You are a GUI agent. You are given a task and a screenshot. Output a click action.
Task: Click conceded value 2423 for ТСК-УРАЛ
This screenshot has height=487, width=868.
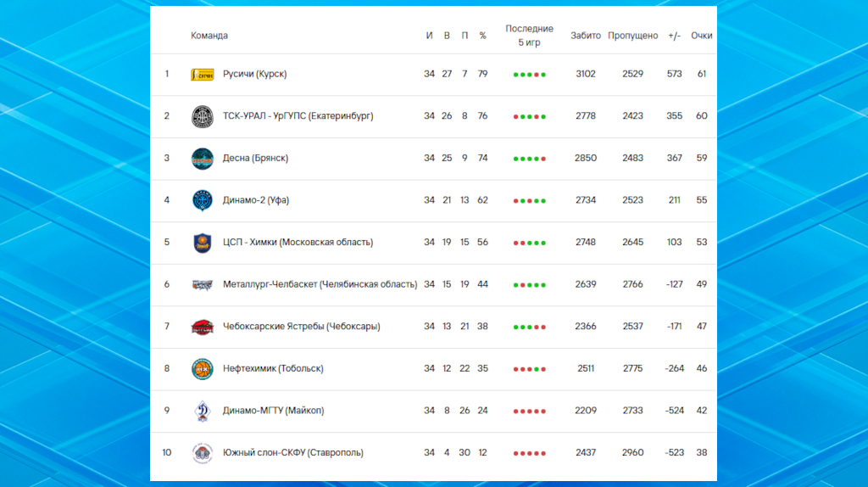(632, 115)
